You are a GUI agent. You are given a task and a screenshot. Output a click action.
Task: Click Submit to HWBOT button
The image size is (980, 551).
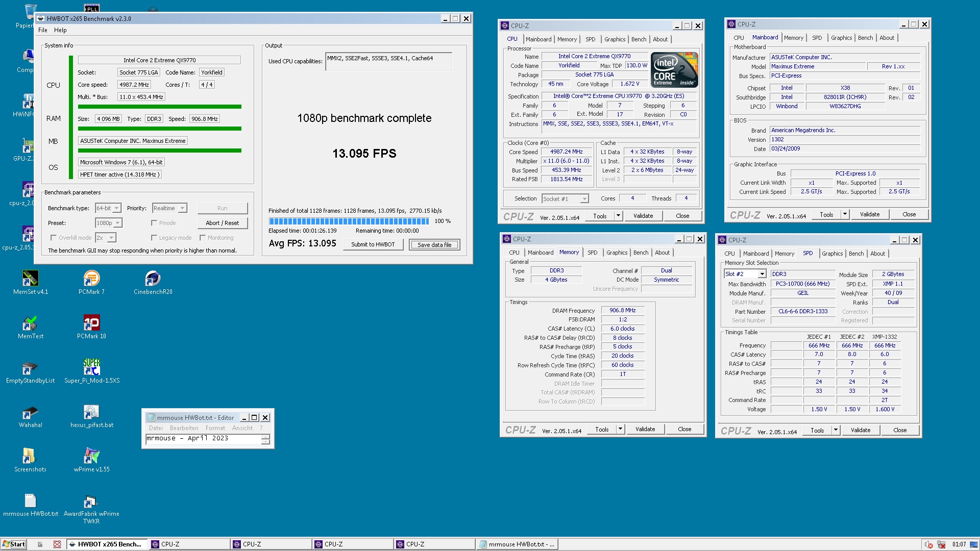point(373,244)
